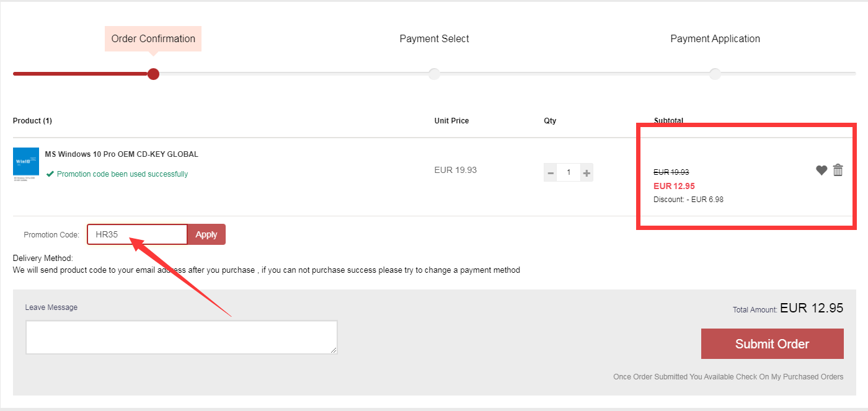This screenshot has width=868, height=411.
Task: Open the Windows 10 Pro product thumbnail
Action: point(26,164)
